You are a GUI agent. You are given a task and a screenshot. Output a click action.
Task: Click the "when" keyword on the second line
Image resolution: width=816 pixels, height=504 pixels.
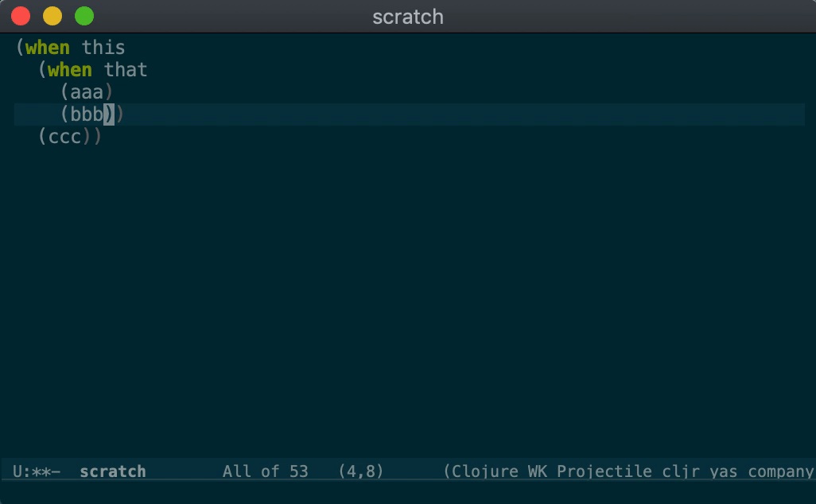point(70,70)
